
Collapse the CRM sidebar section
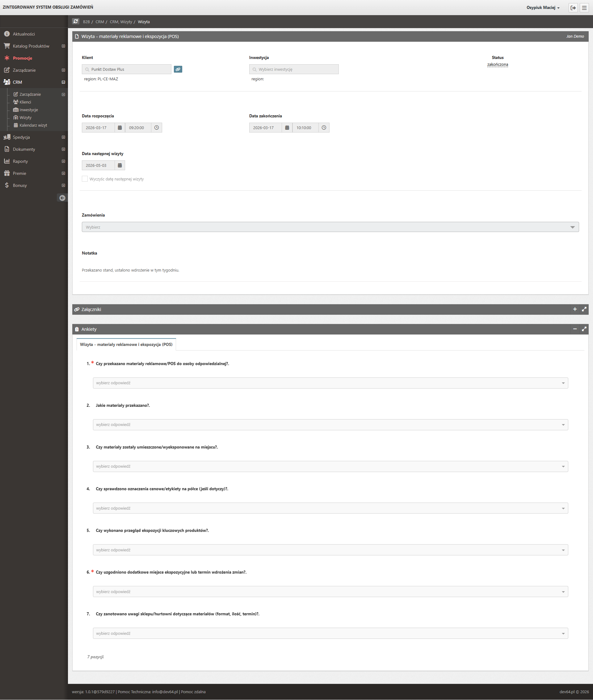(x=63, y=82)
